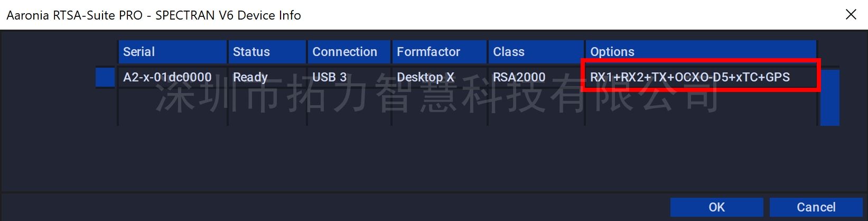
Task: Sort by the Options column header
Action: click(x=701, y=52)
